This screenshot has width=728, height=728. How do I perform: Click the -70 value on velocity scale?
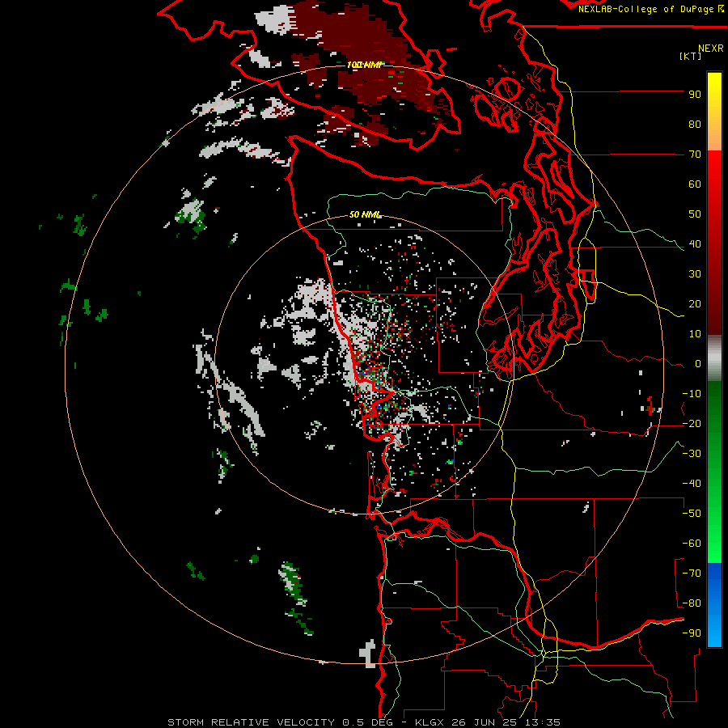pos(692,574)
